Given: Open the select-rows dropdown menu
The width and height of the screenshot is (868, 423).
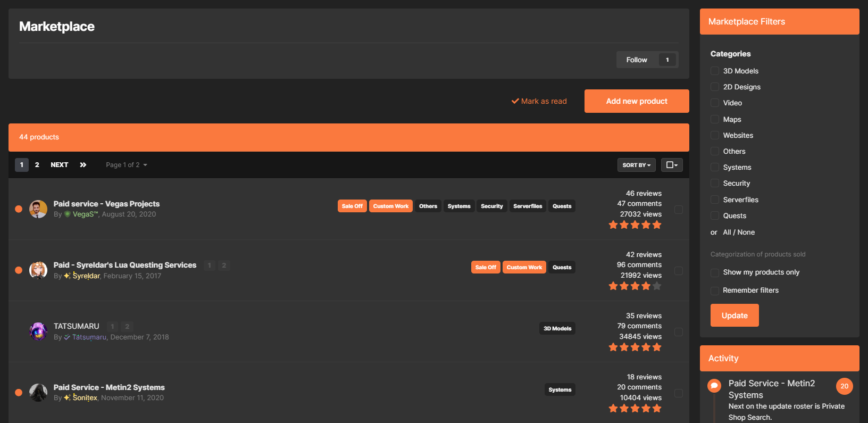Looking at the screenshot, I should click(672, 165).
